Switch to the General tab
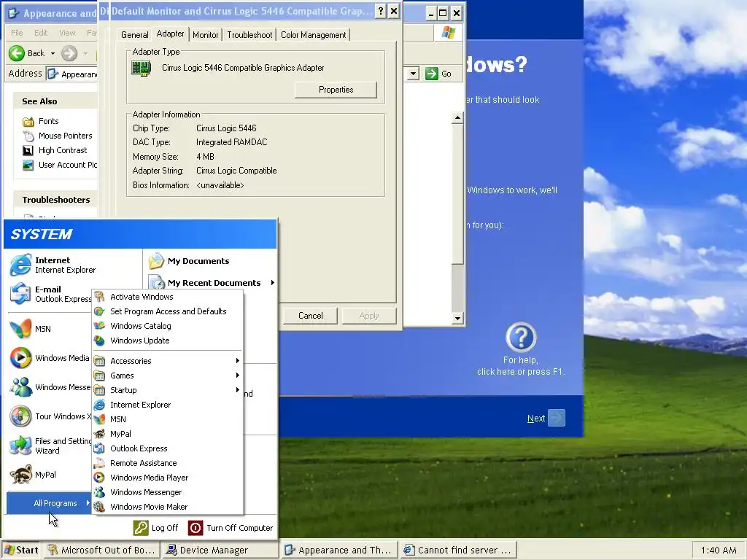747x560 pixels. pos(135,35)
